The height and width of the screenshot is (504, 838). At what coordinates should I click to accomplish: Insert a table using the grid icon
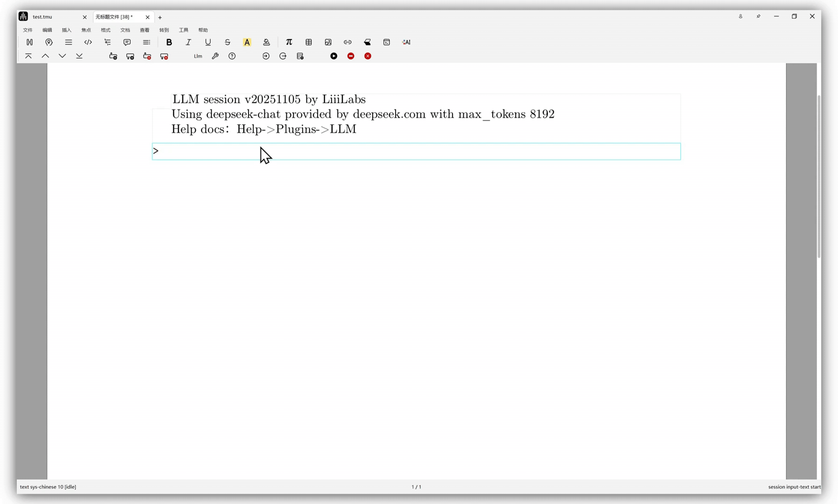[x=309, y=42]
